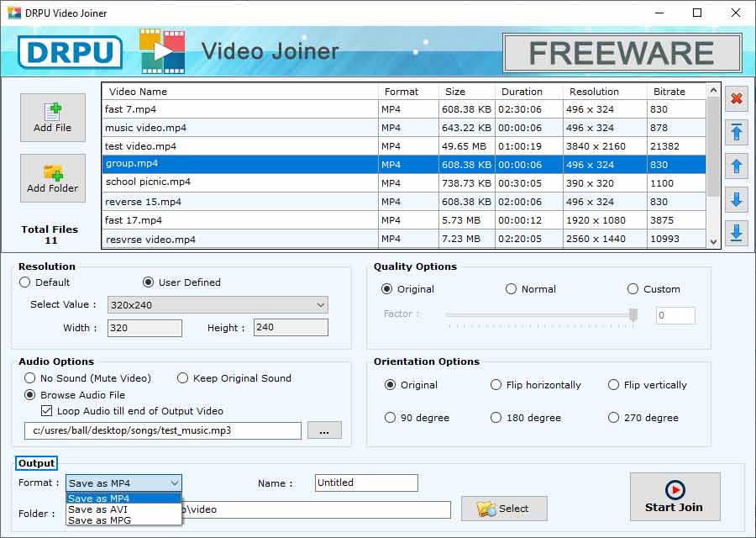The width and height of the screenshot is (756, 538).
Task: Move selected video to top of list
Action: (736, 132)
